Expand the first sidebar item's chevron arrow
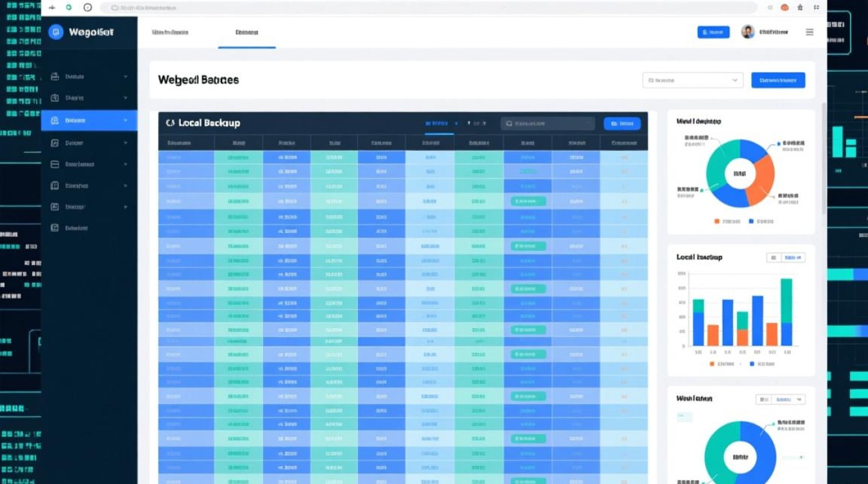Screen dimensions: 868x484 tap(125, 77)
